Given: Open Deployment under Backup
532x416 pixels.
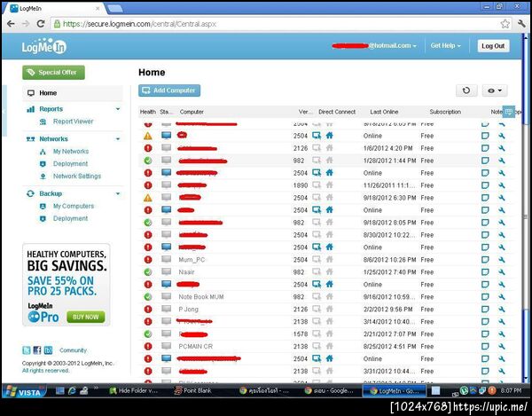Looking at the screenshot, I should pos(70,218).
